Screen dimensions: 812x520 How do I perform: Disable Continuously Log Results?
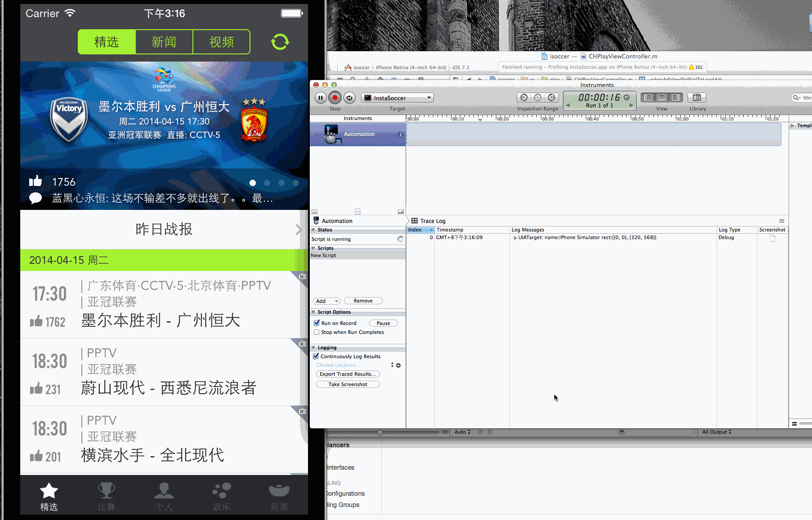click(x=316, y=356)
